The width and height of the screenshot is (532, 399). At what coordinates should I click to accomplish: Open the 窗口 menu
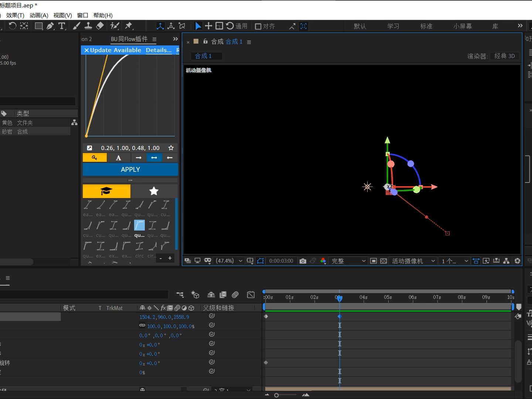83,15
